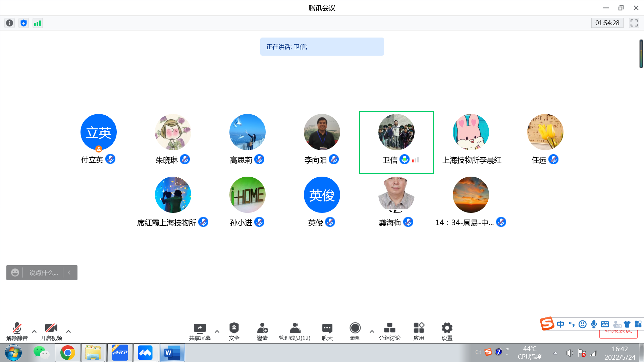
Task: Open the meeting info icon
Action: [x=10, y=23]
